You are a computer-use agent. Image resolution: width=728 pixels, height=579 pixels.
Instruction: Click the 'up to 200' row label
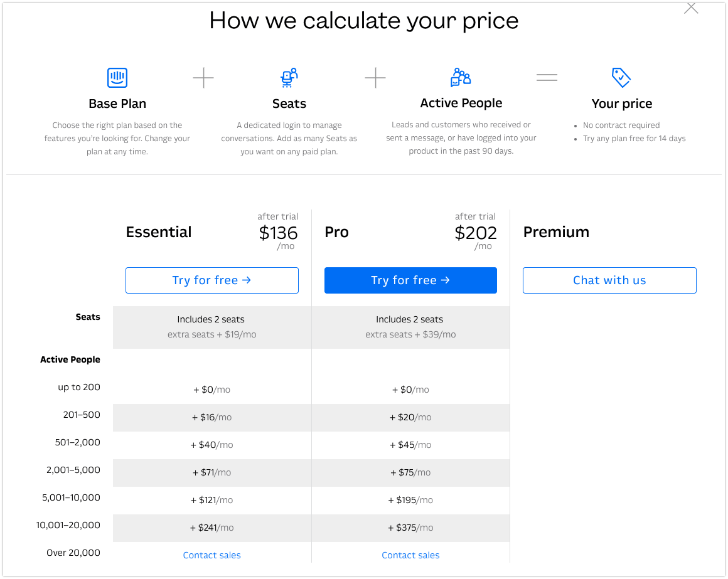(79, 388)
